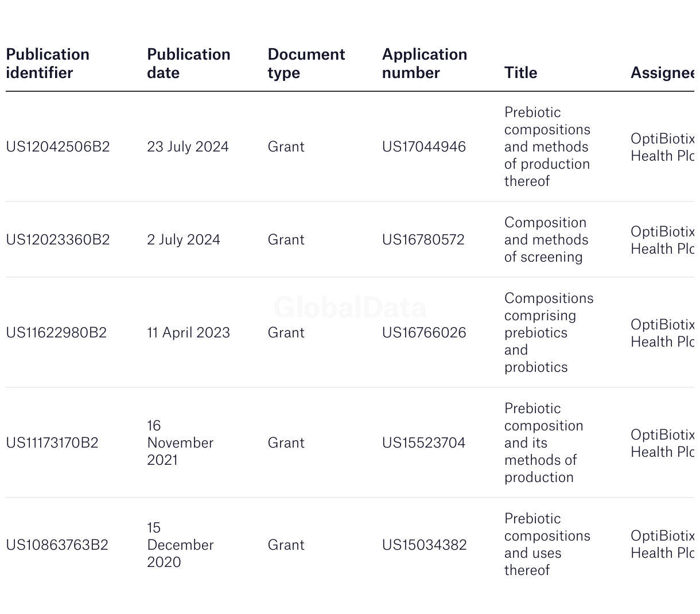The width and height of the screenshot is (700, 614).
Task: Click title Composition and methods of screening
Action: point(546,240)
